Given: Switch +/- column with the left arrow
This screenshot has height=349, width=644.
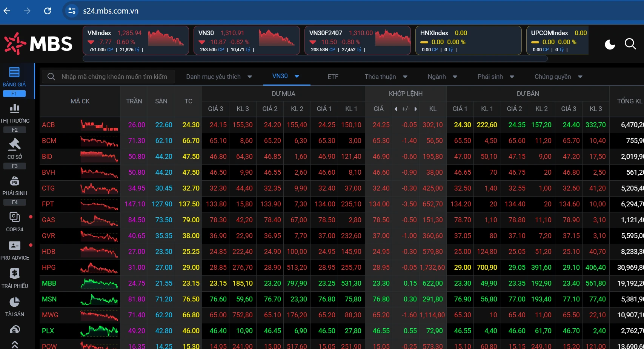Looking at the screenshot, I should (x=396, y=109).
